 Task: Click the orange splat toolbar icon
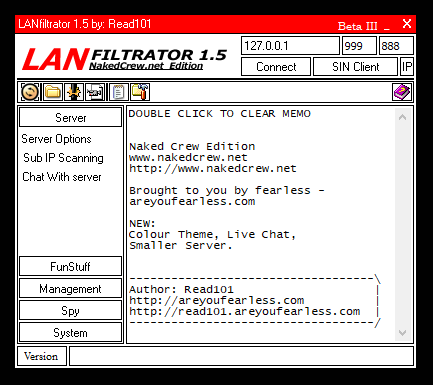(74, 92)
